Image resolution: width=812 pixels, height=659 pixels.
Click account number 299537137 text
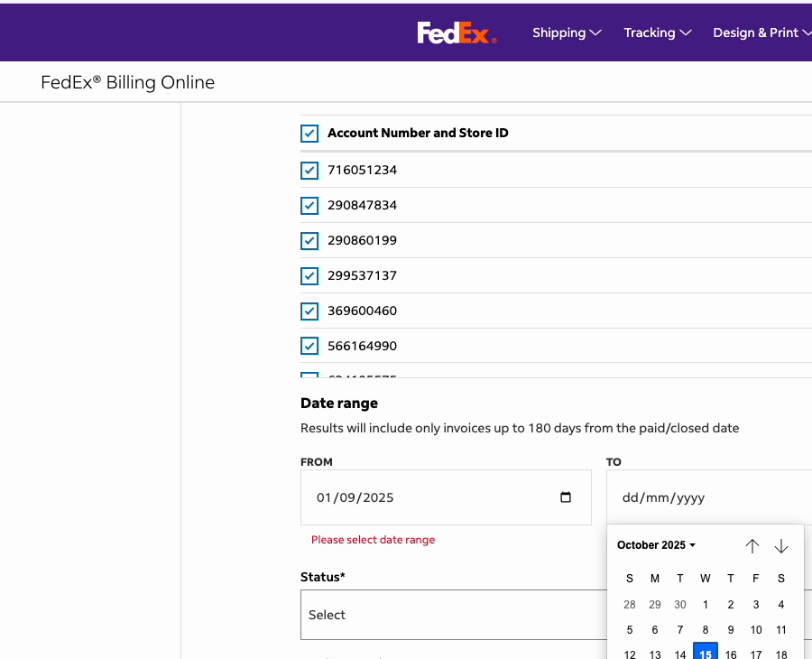[x=362, y=275]
